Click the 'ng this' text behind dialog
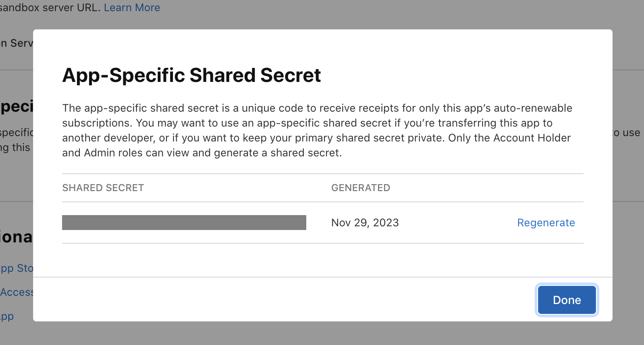 [x=15, y=147]
